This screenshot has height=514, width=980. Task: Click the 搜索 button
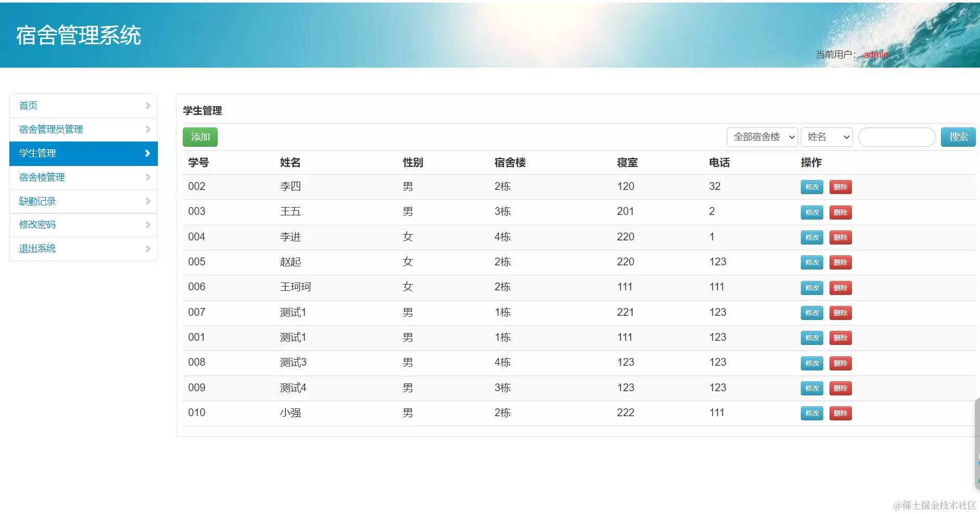(x=958, y=137)
